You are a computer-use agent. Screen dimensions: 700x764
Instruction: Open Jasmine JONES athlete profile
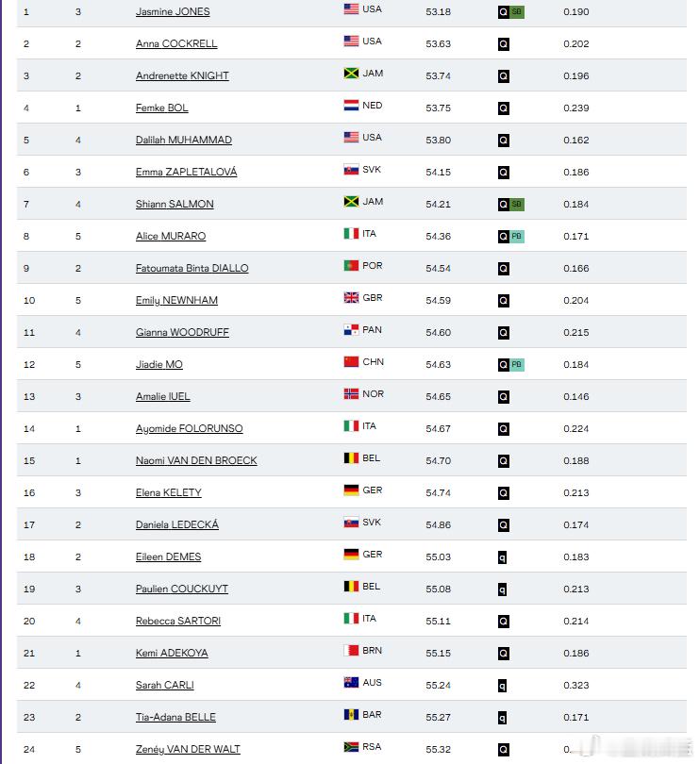[x=173, y=11]
